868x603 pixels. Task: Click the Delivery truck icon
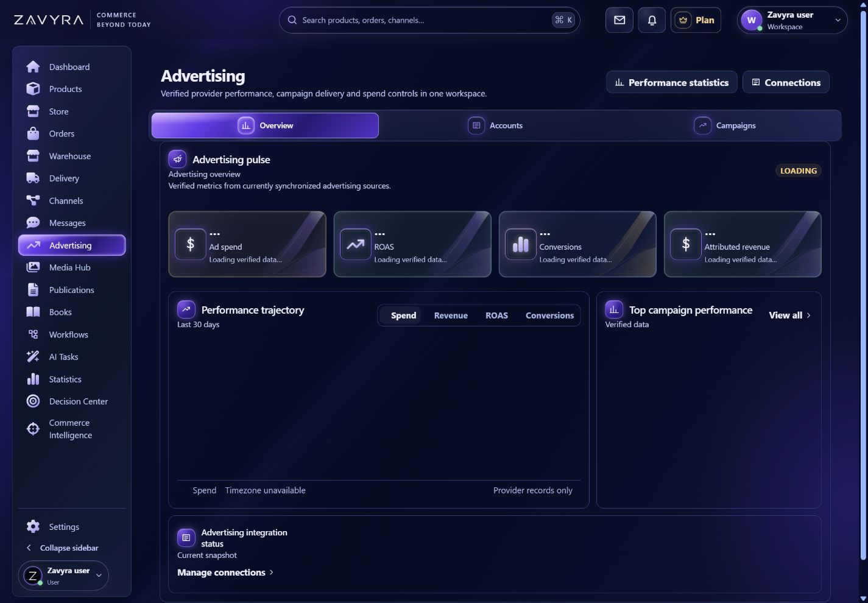click(x=34, y=178)
